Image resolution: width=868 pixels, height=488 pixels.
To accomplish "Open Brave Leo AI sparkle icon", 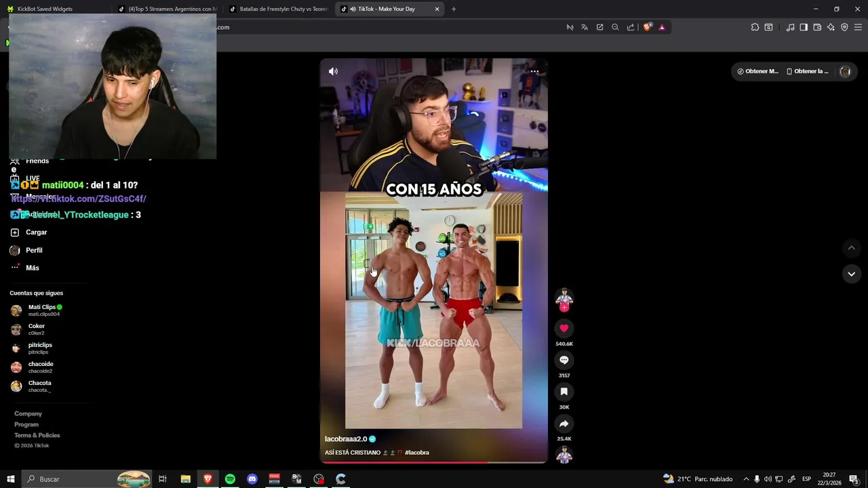I will [x=831, y=27].
